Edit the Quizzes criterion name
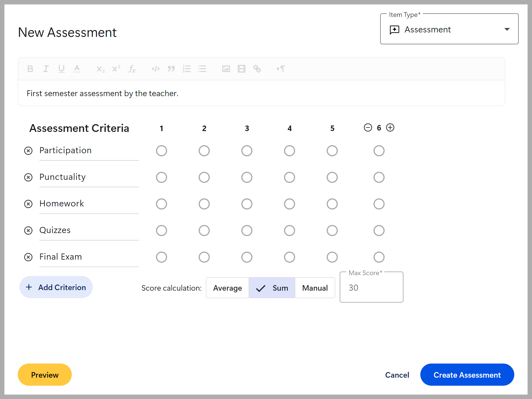The height and width of the screenshot is (399, 532). pyautogui.click(x=89, y=231)
